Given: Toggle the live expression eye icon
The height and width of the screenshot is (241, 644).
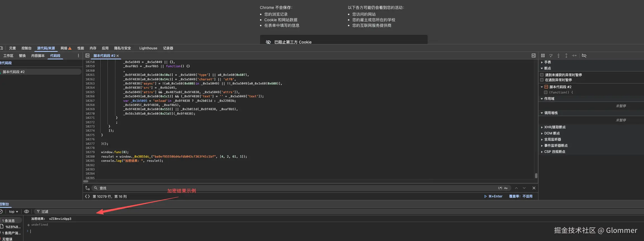Looking at the screenshot, I should tap(27, 211).
